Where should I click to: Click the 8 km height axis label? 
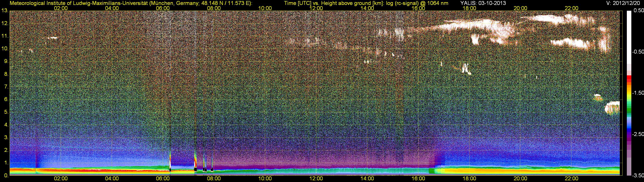pos(6,74)
